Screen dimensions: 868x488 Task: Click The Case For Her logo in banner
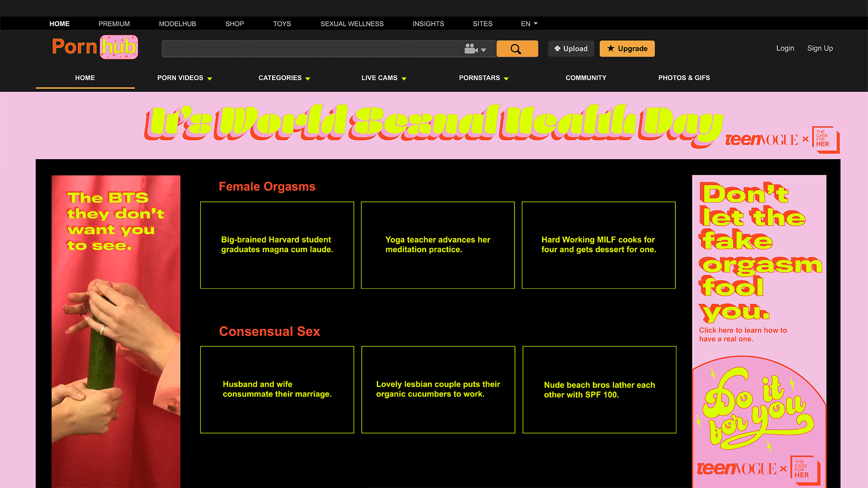pyautogui.click(x=826, y=140)
